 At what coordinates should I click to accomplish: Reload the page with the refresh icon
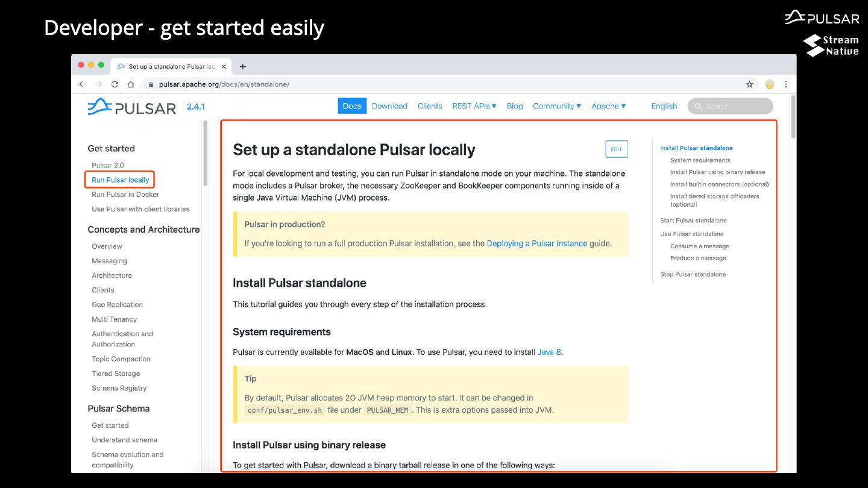115,84
